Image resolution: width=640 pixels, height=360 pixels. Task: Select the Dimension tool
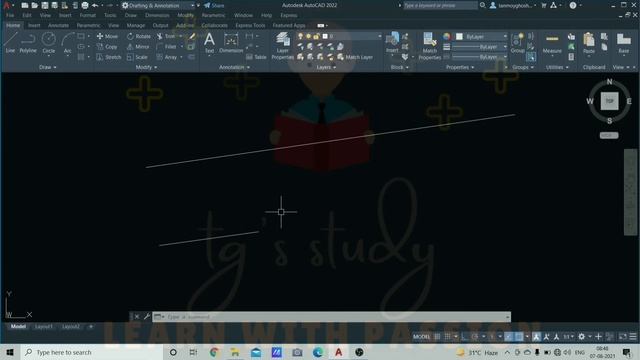[231, 43]
